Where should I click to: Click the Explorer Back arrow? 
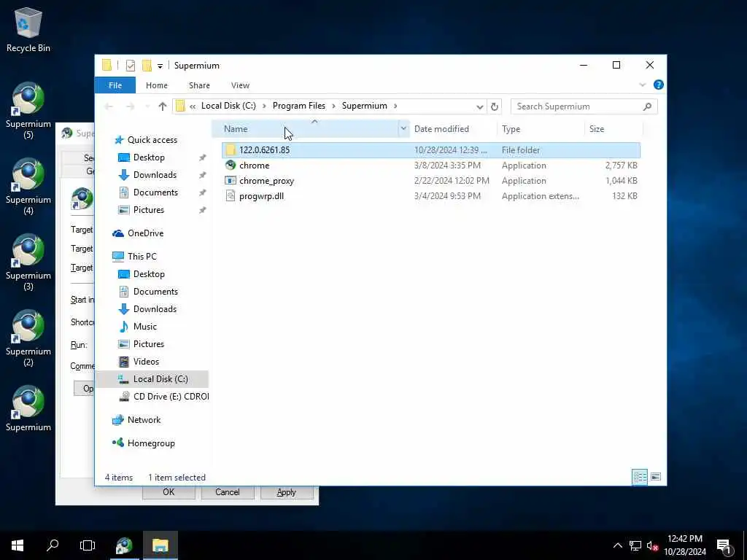click(109, 106)
